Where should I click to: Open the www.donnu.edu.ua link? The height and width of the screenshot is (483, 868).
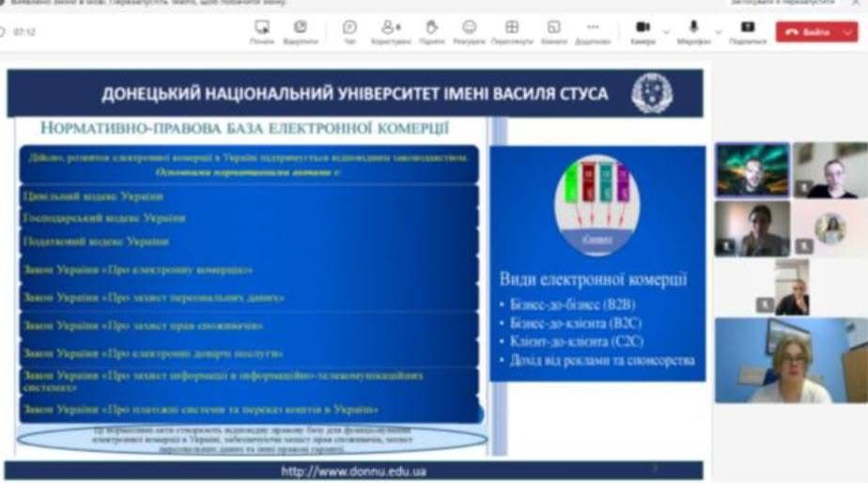pyautogui.click(x=354, y=472)
